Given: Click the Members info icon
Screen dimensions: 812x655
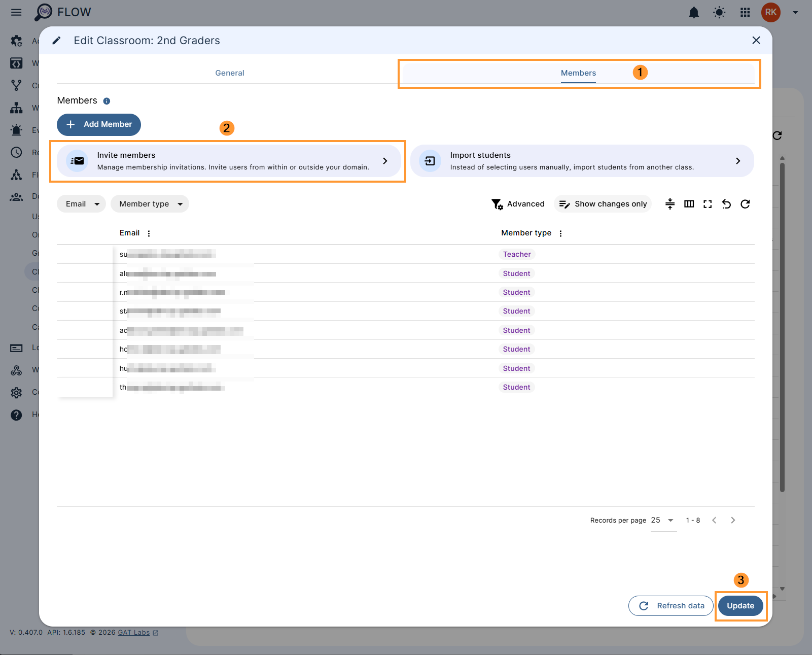Looking at the screenshot, I should (x=107, y=101).
